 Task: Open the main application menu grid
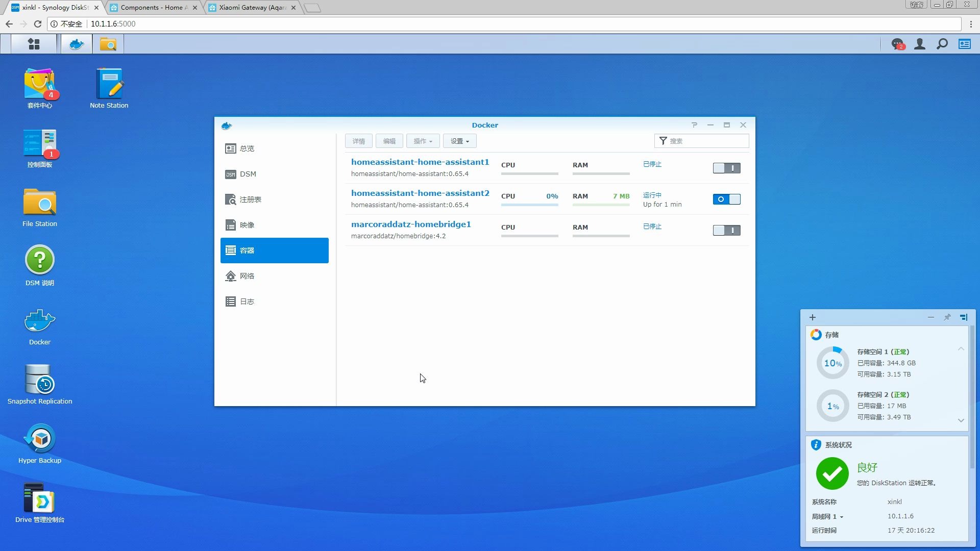[x=34, y=44]
